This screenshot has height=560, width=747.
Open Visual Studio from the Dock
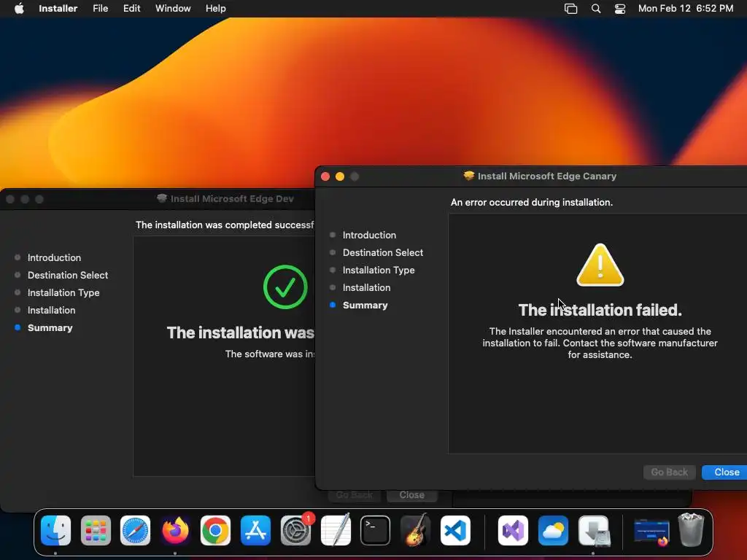tap(513, 531)
